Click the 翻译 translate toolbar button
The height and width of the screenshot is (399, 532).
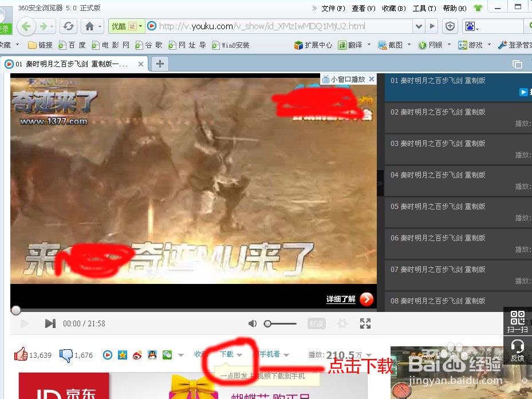(x=351, y=45)
